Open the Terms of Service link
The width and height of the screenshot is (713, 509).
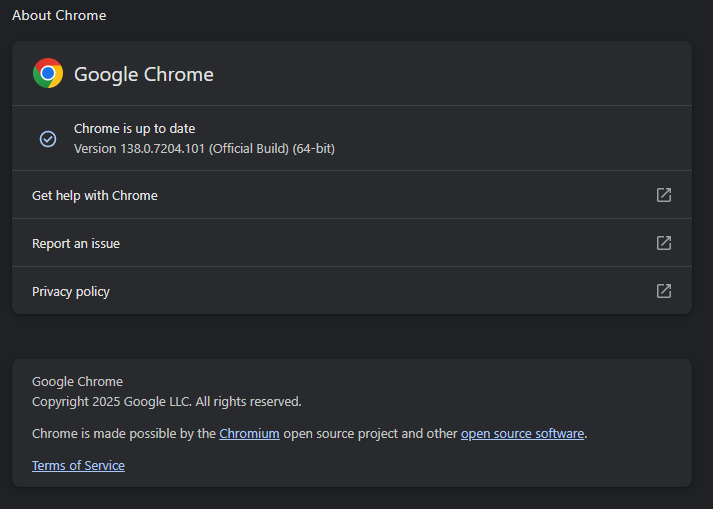(78, 465)
